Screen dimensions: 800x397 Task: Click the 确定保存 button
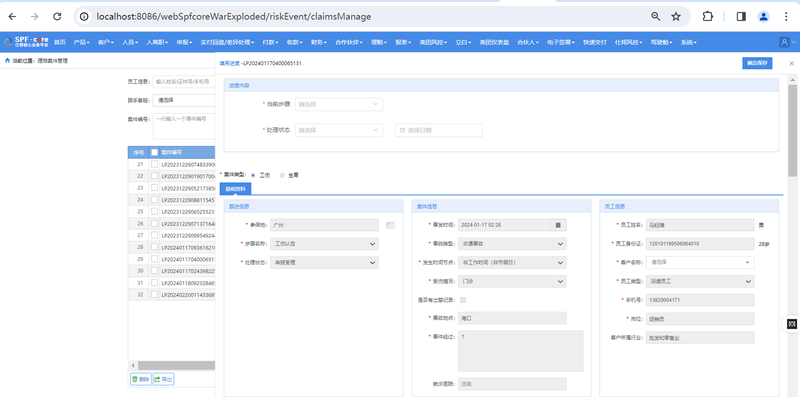click(x=757, y=63)
